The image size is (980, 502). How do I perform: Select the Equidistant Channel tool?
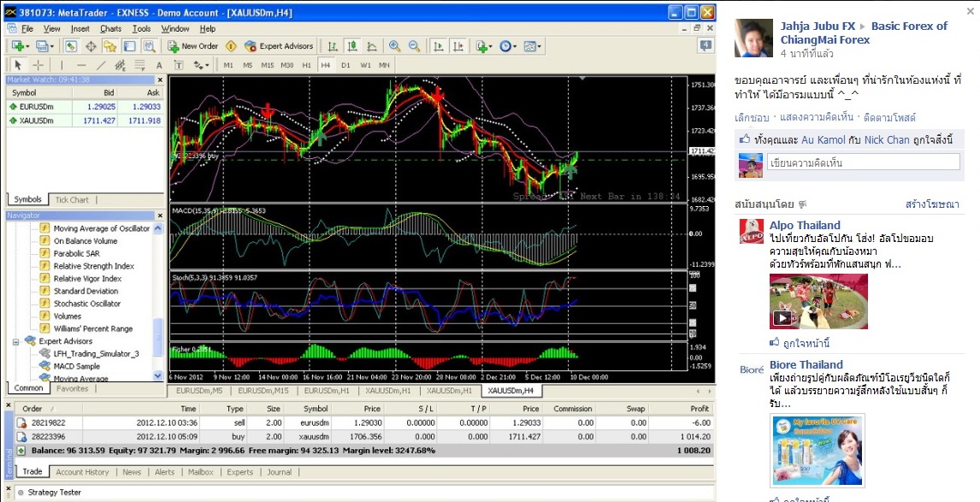[x=120, y=65]
